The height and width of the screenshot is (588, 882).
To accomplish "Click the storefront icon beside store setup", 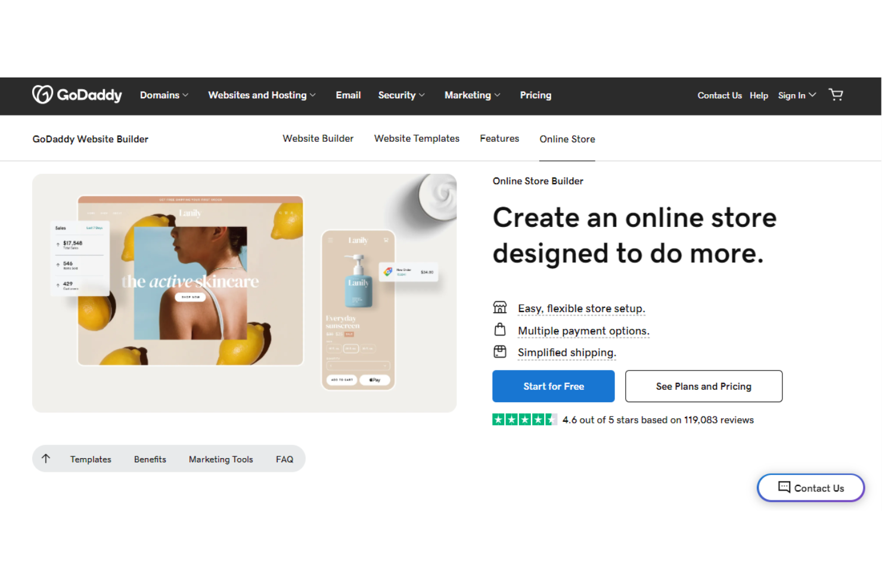I will 500,307.
